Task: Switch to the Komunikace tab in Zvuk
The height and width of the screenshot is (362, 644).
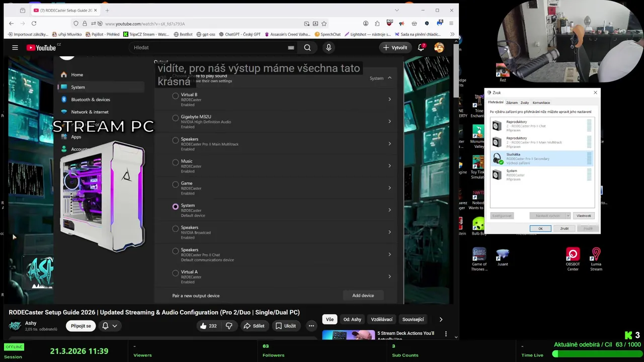Action: click(x=541, y=103)
